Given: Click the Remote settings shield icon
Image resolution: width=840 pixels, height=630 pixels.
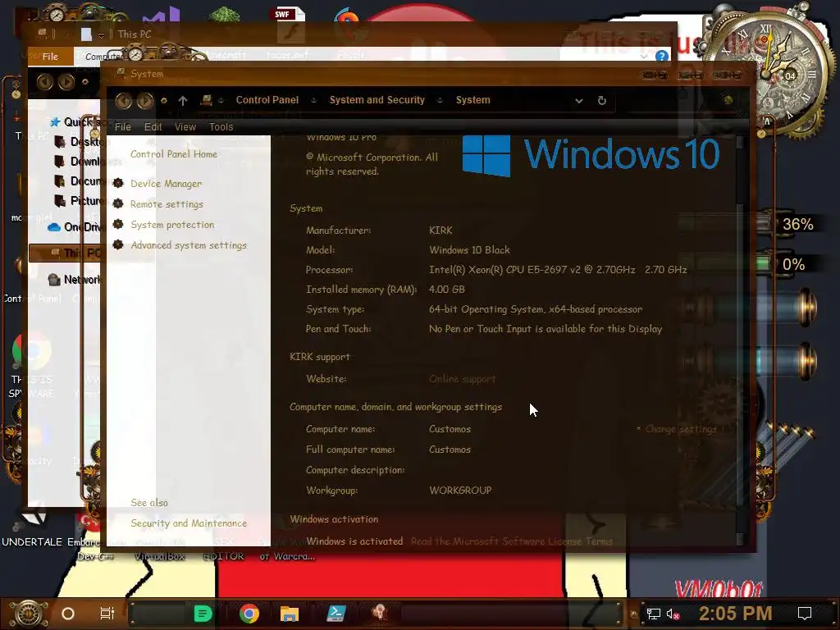Looking at the screenshot, I should click(x=118, y=203).
